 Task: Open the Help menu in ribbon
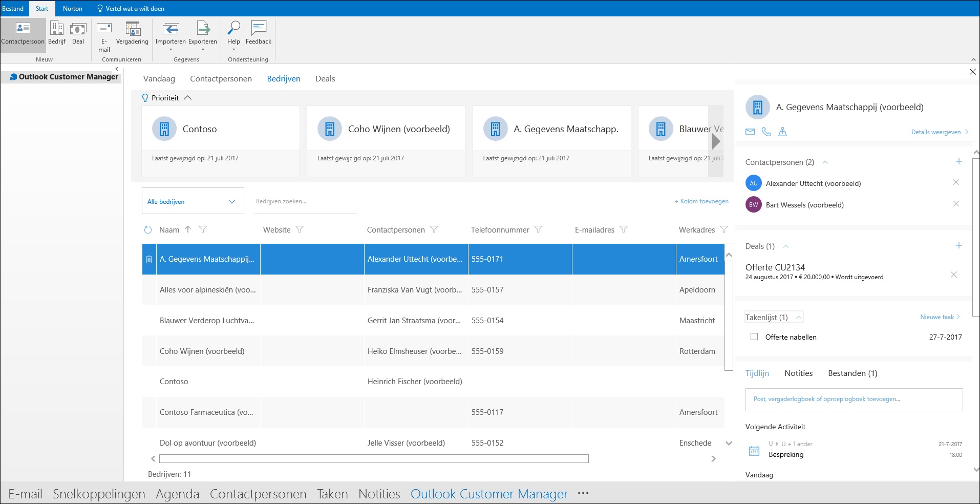click(233, 36)
